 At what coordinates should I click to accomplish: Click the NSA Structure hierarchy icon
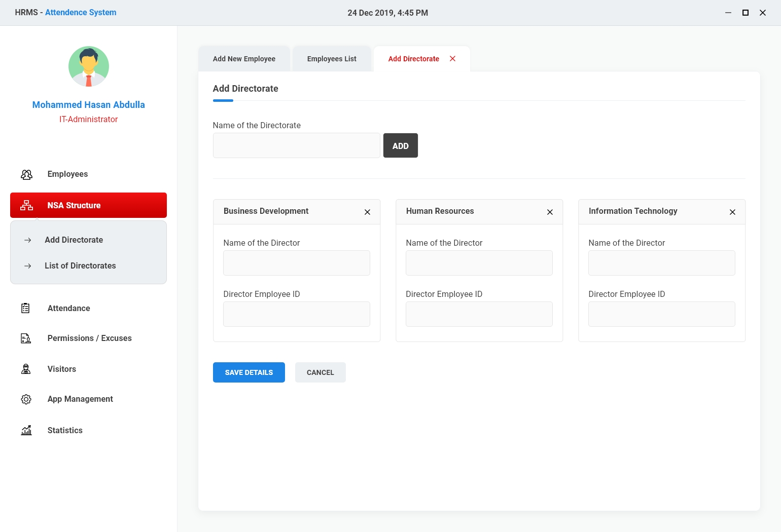pos(26,205)
